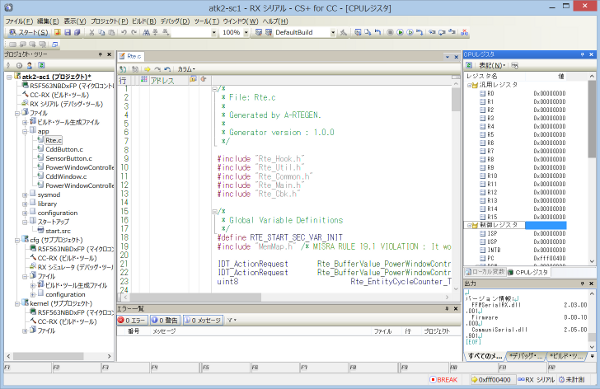Click the スタート(S) start button
The image size is (600, 389).
click(29, 33)
